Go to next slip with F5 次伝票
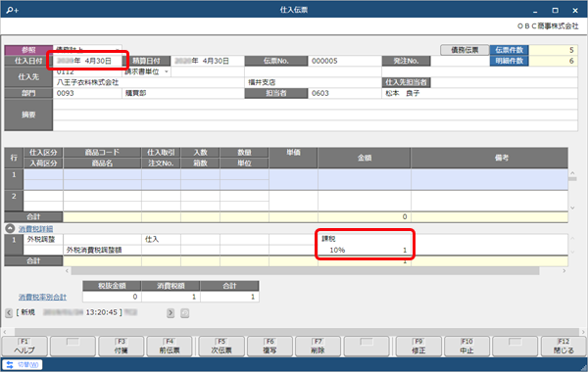 tap(221, 347)
